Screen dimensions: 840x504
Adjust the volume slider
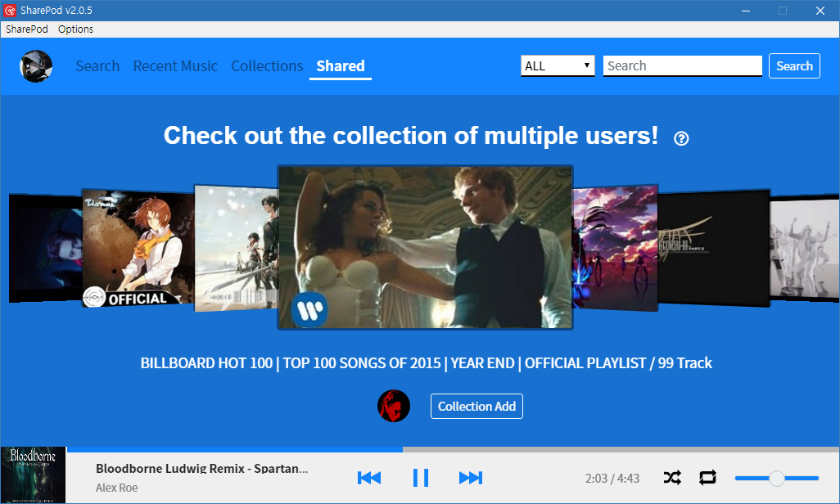(775, 477)
